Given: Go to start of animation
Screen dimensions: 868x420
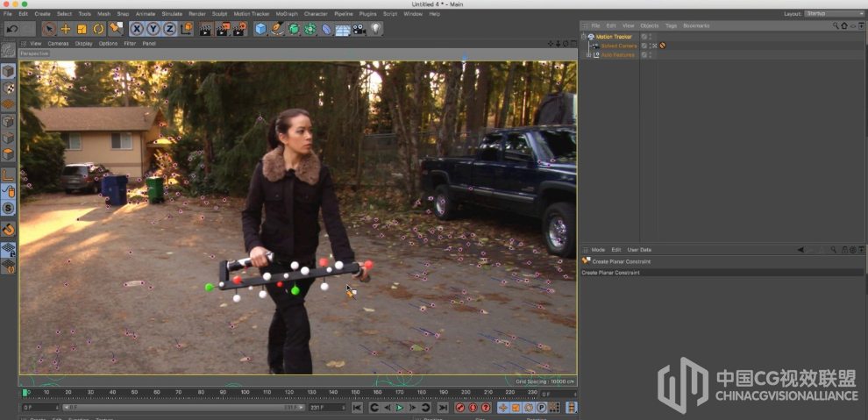Looking at the screenshot, I should tap(357, 408).
